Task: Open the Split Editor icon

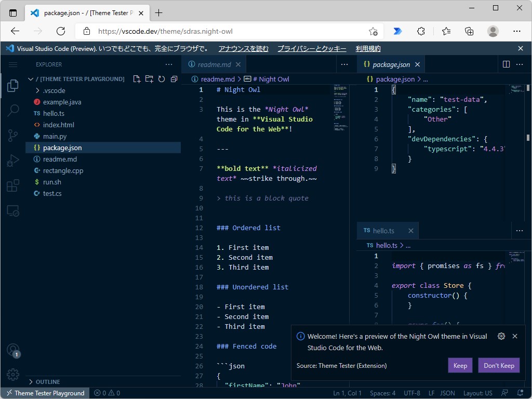Action: pos(506,64)
